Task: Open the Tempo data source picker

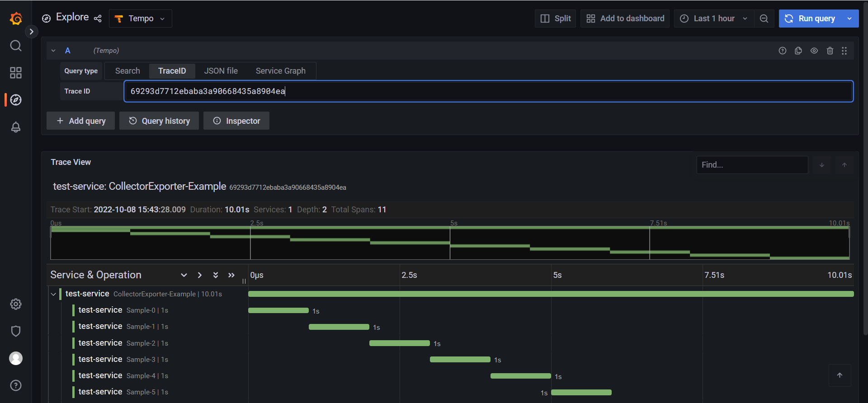Action: pos(141,19)
